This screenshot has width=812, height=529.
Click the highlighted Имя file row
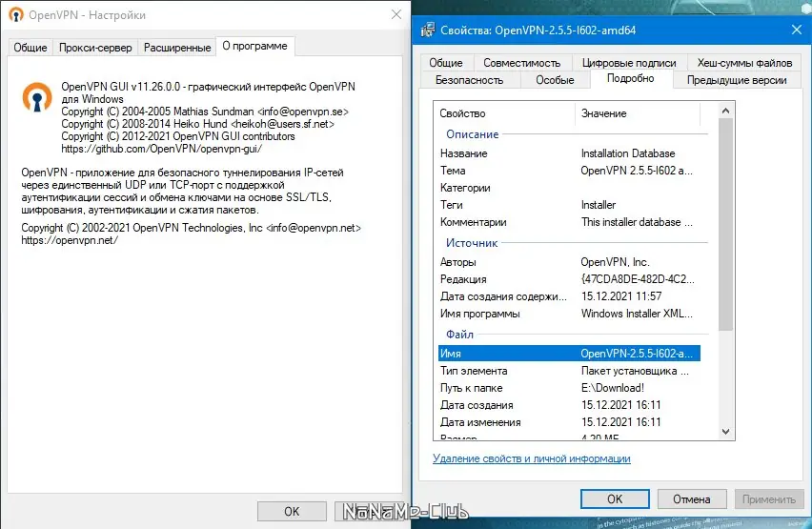[569, 354]
